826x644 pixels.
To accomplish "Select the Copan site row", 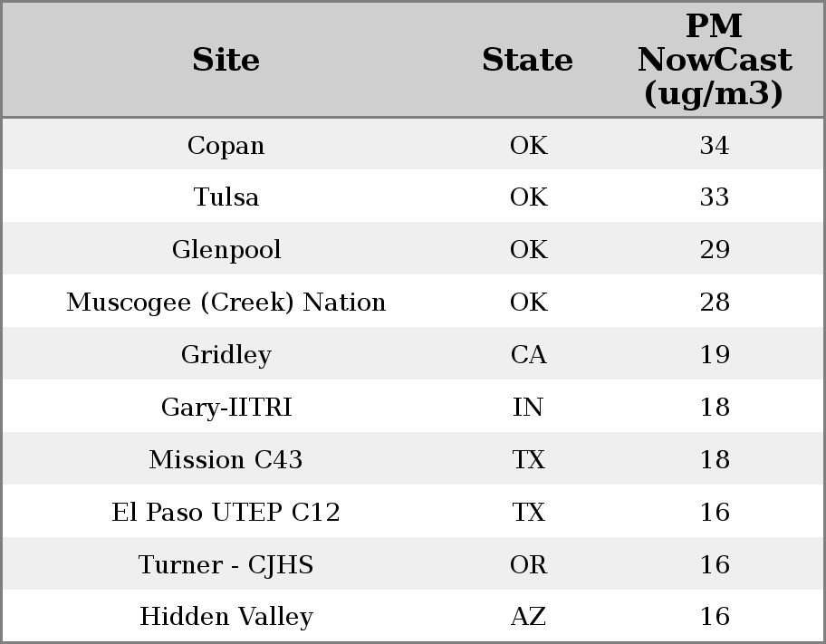I will click(226, 145).
